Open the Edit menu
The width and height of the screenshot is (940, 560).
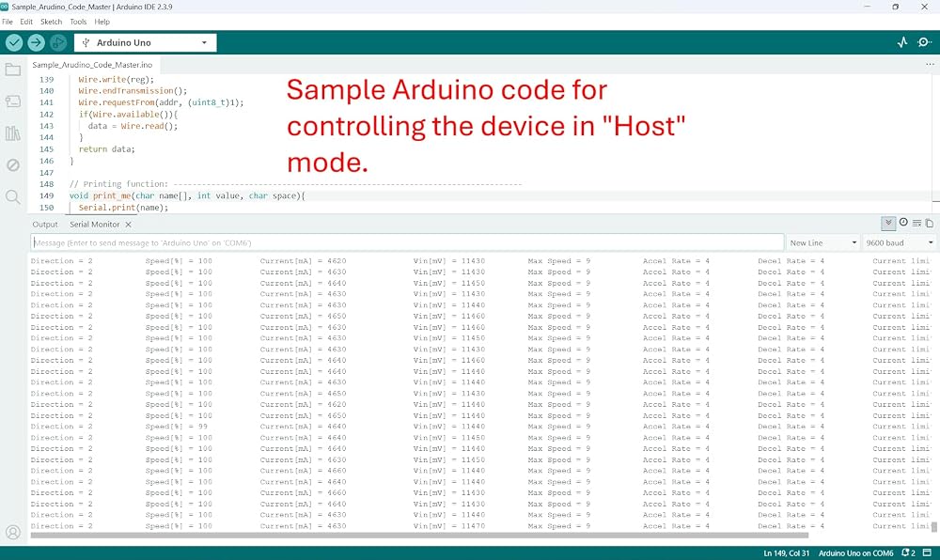[x=26, y=22]
